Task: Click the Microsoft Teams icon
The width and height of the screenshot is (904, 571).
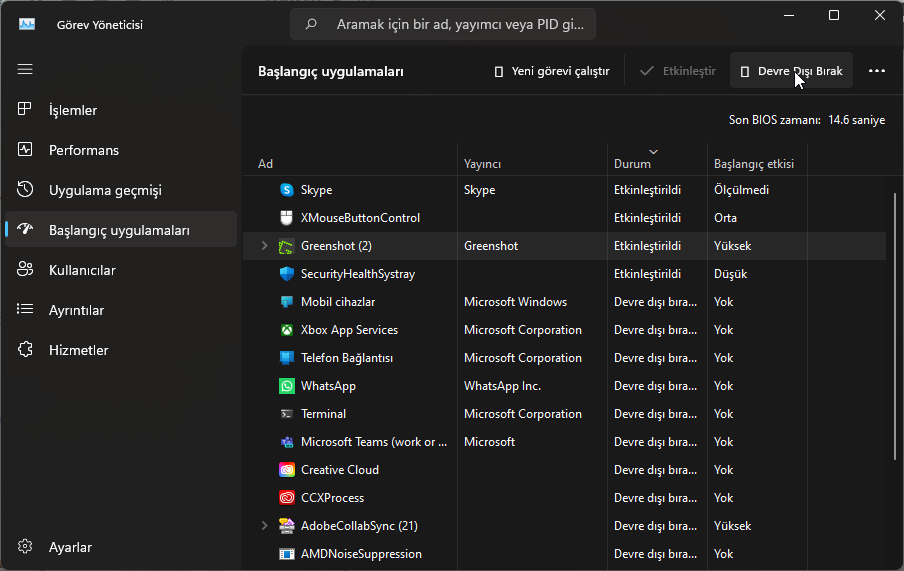Action: pyautogui.click(x=287, y=442)
